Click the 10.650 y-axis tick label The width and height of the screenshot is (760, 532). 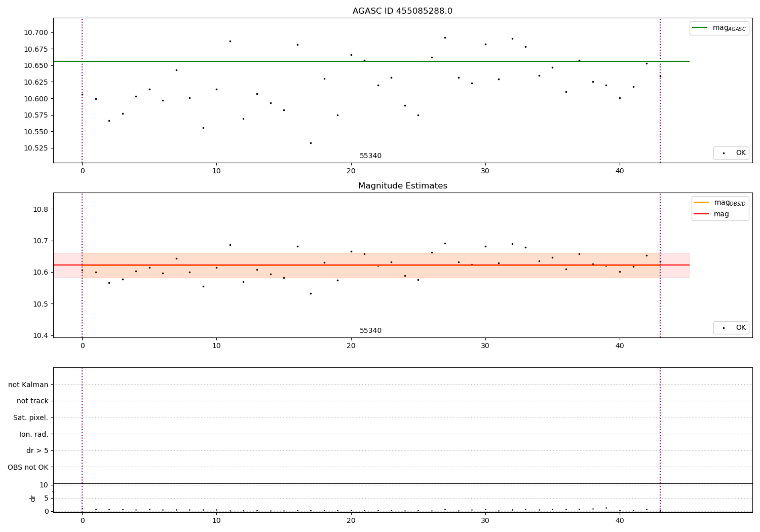[x=36, y=65]
